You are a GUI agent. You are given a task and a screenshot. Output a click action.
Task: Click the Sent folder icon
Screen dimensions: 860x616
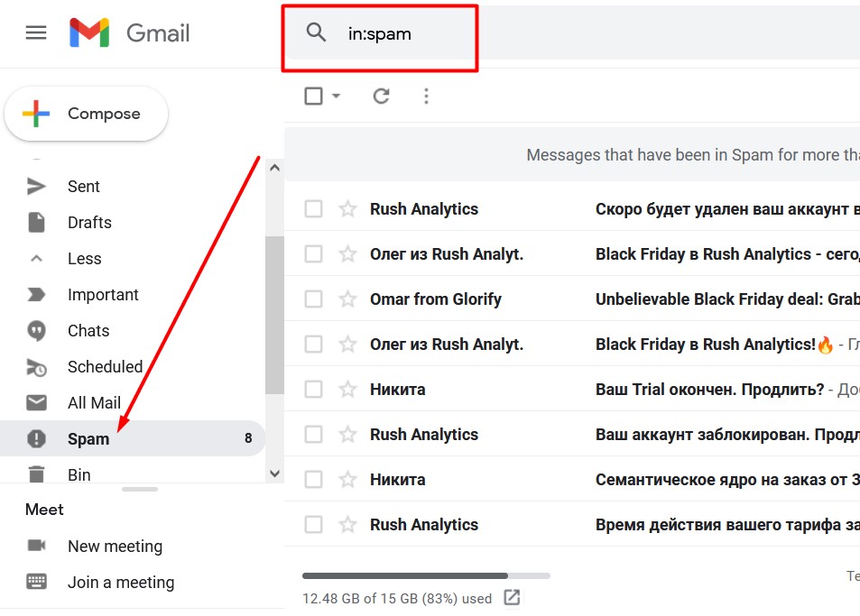tap(36, 187)
